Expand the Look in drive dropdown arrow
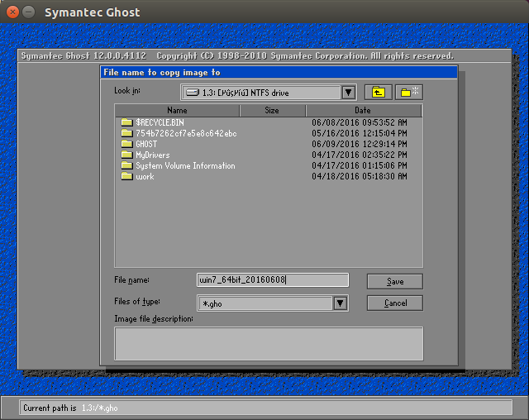Image resolution: width=529 pixels, height=420 pixels. pyautogui.click(x=349, y=93)
